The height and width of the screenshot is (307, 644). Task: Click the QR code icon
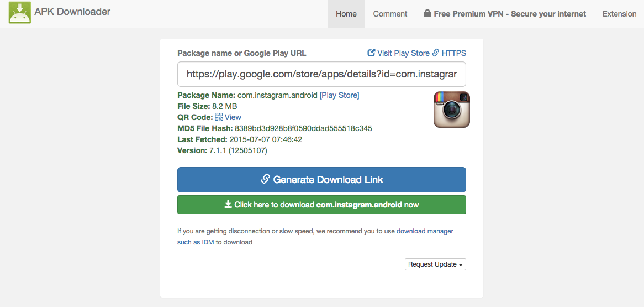[219, 117]
